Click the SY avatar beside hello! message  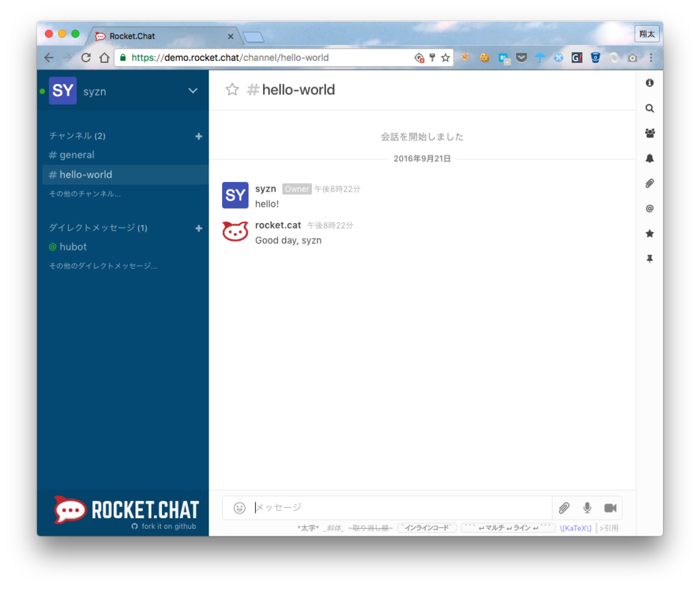point(235,195)
